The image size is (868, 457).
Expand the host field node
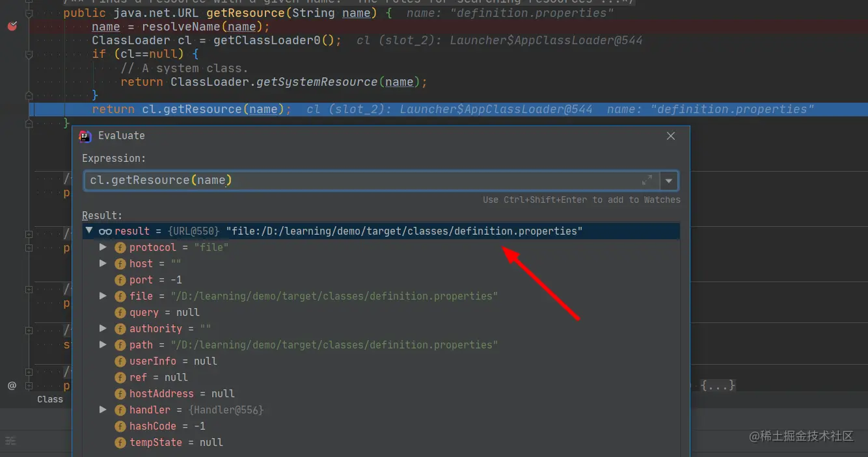(103, 264)
